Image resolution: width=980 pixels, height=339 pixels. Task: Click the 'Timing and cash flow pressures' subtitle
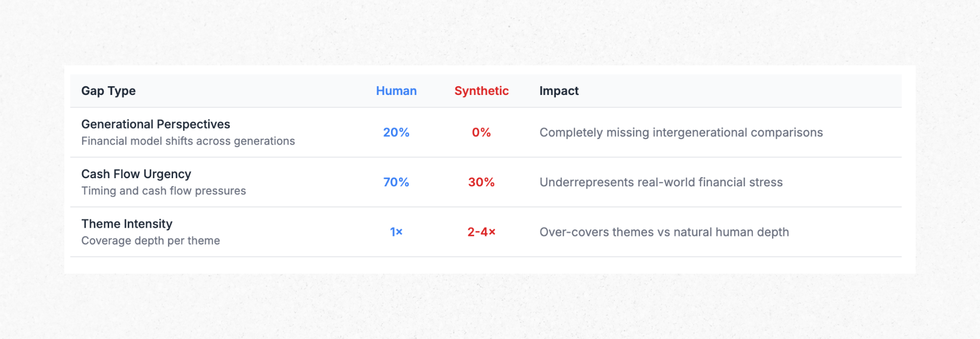[163, 191]
